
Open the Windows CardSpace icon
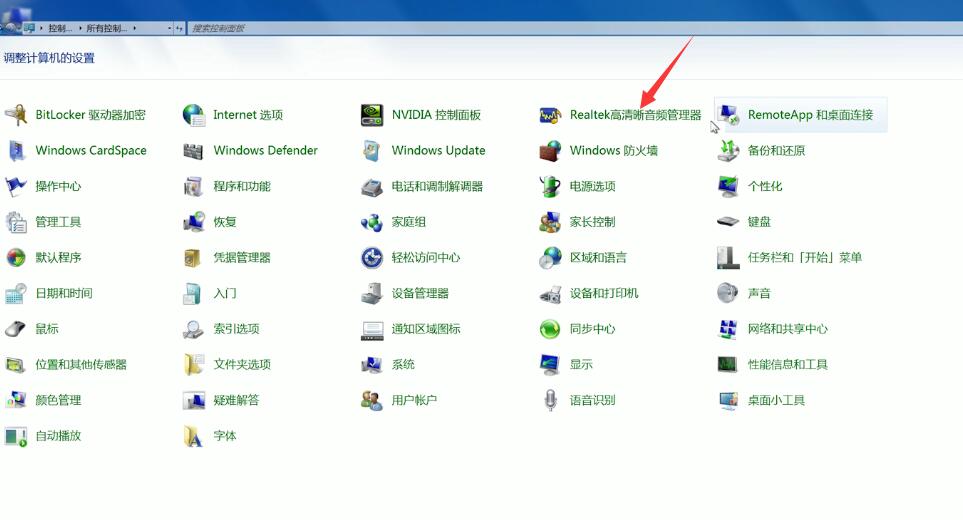[16, 150]
